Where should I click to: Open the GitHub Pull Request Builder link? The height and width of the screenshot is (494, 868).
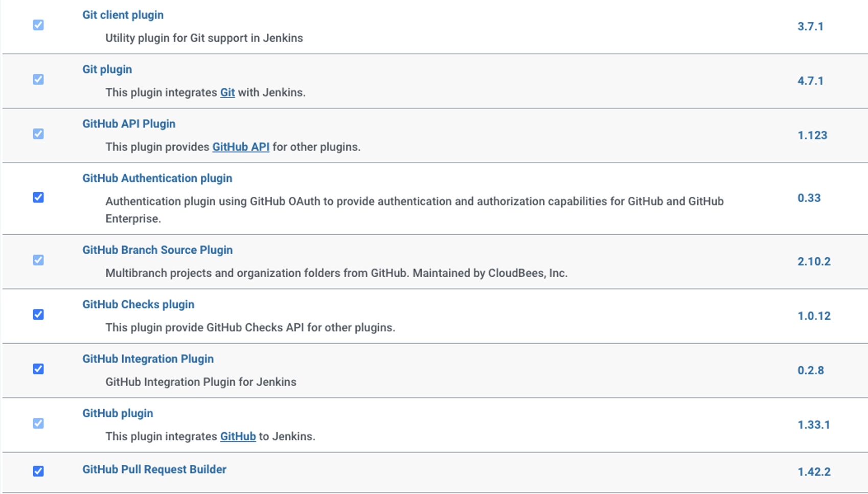pyautogui.click(x=154, y=469)
